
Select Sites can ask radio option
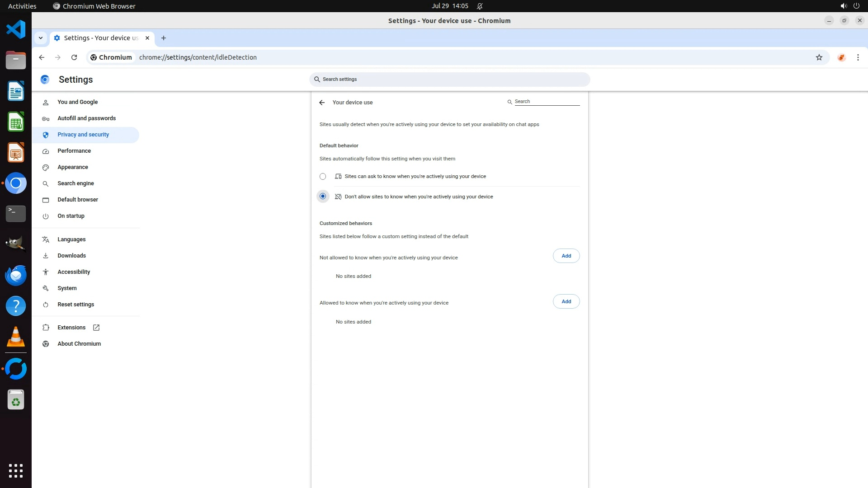coord(323,177)
